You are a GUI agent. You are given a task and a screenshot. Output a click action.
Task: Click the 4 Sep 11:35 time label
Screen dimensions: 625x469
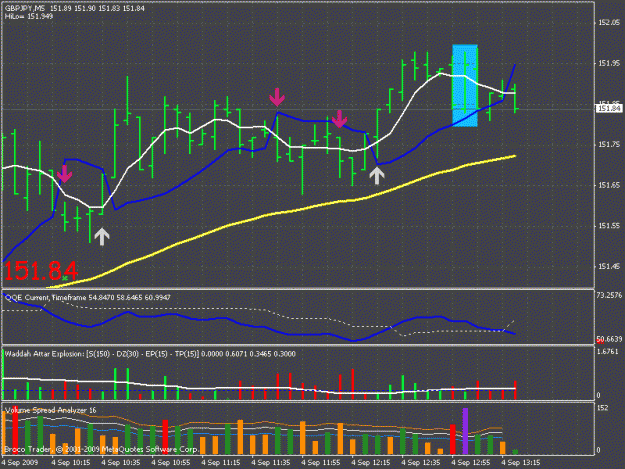(271, 463)
